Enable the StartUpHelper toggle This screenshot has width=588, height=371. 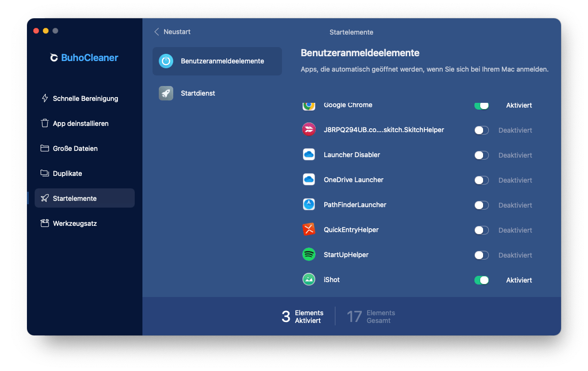(x=481, y=255)
